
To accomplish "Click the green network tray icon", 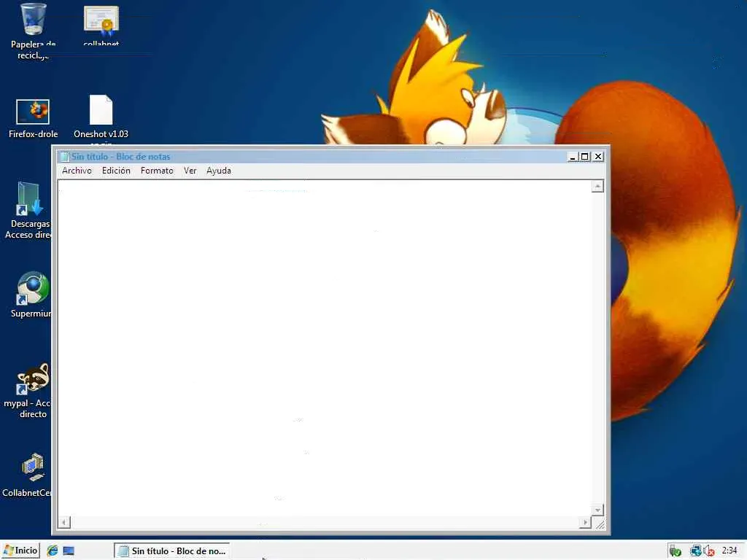I will (675, 551).
